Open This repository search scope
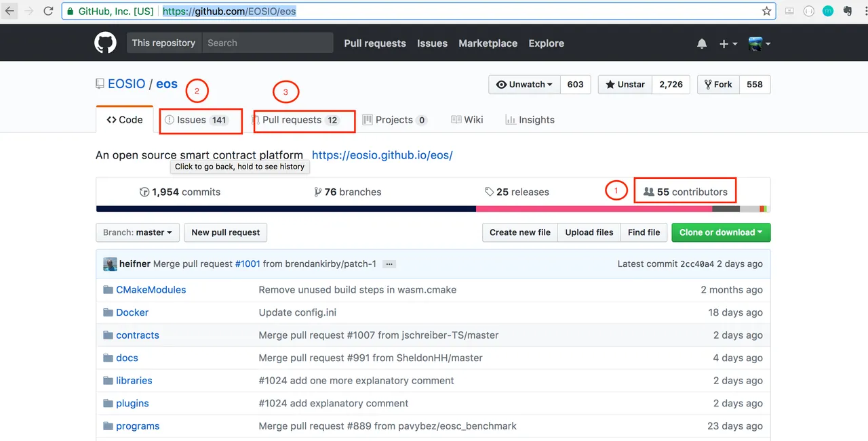The width and height of the screenshot is (868, 441). click(x=164, y=43)
